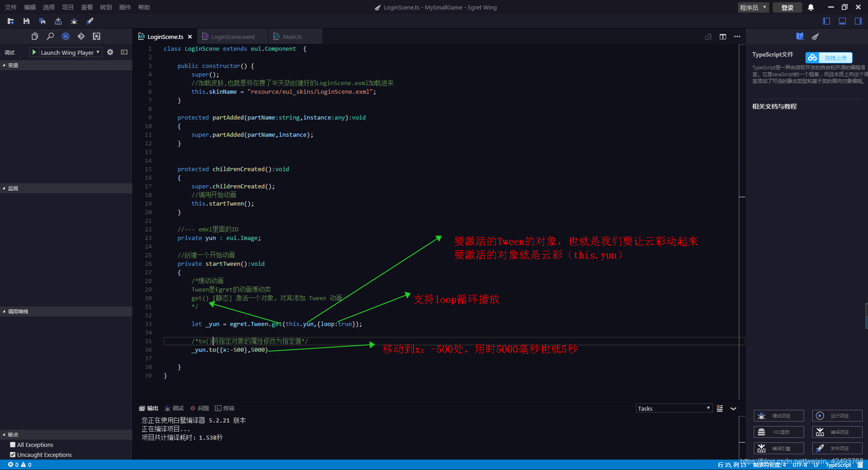The height and width of the screenshot is (470, 868).
Task: Click the open changes editor icon
Action: (708, 37)
